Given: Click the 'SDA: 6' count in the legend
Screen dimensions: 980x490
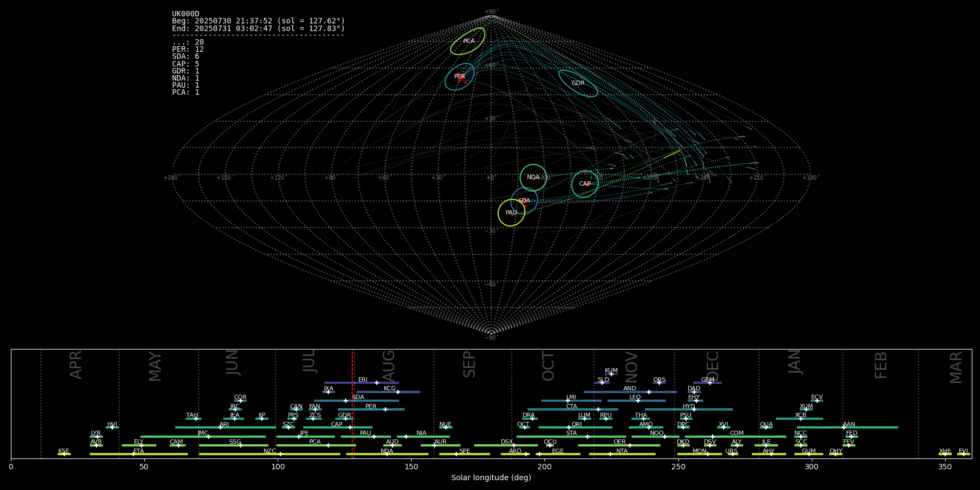Looking at the screenshot, I should tap(186, 57).
